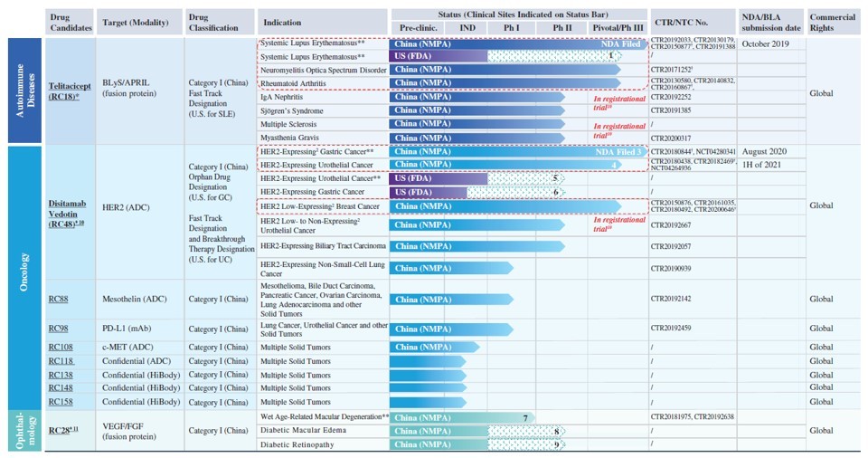The image size is (868, 458).
Task: Click marker 5 on US Urothelial bar
Action: (x=555, y=178)
